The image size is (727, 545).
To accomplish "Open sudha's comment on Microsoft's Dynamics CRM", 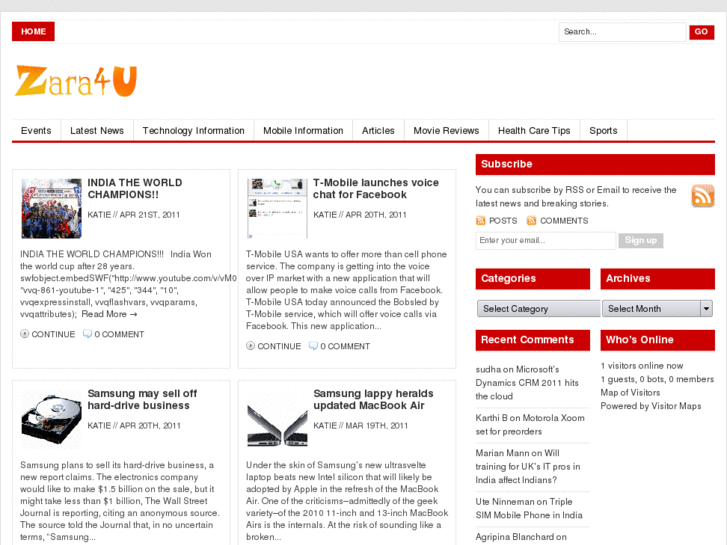I will tap(527, 383).
